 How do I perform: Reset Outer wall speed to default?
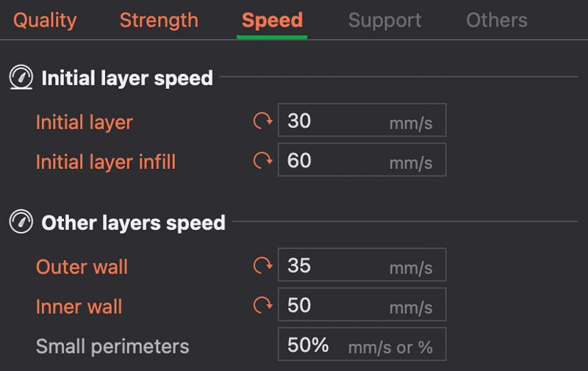click(262, 266)
